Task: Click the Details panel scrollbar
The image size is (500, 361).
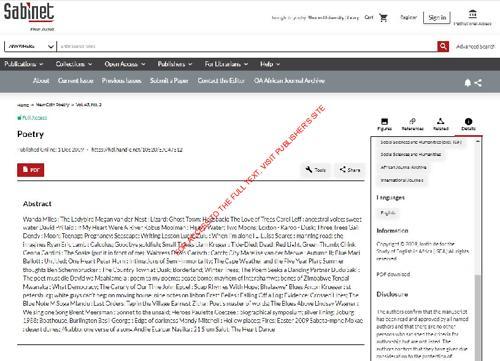Action: pyautogui.click(x=478, y=317)
